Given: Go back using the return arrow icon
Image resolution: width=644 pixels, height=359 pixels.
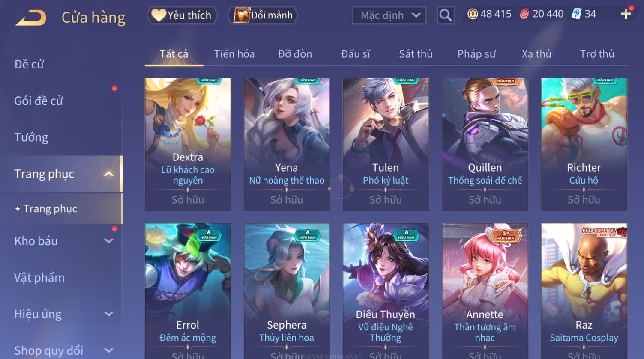Looking at the screenshot, I should (31, 18).
